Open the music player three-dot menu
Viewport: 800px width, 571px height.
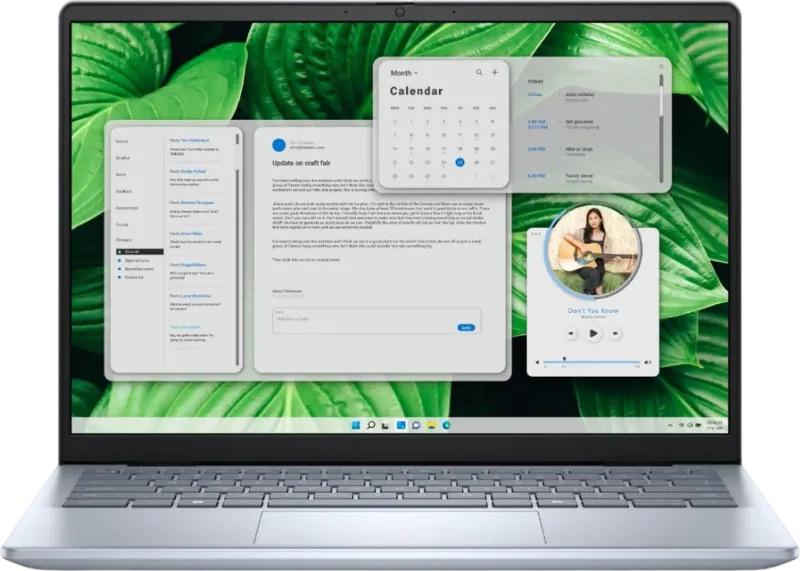(x=536, y=234)
